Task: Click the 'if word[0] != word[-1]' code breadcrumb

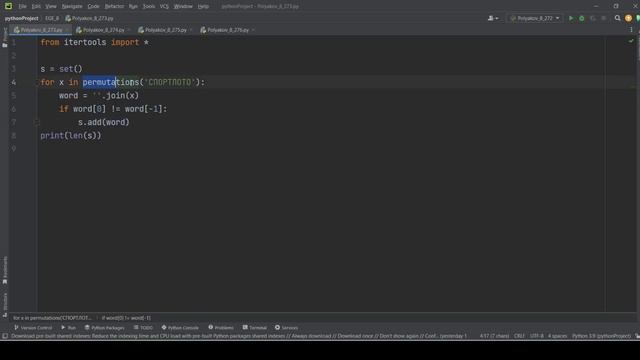Action: click(126, 318)
